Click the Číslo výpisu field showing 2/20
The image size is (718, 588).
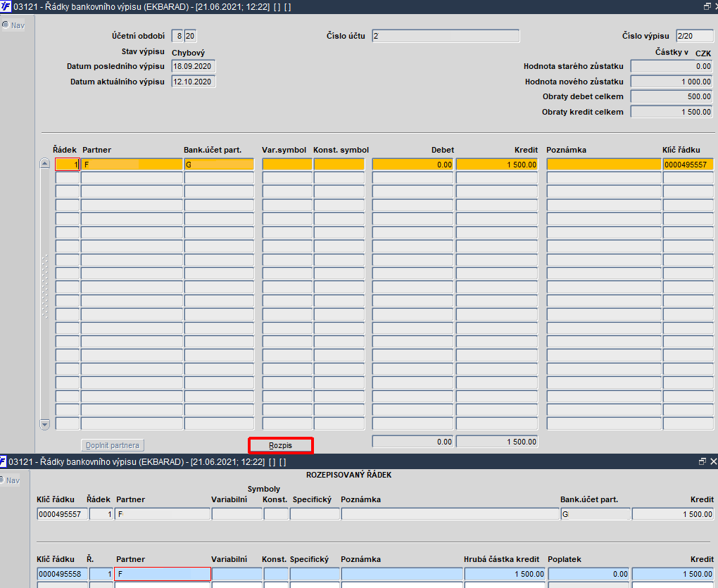[x=695, y=36]
